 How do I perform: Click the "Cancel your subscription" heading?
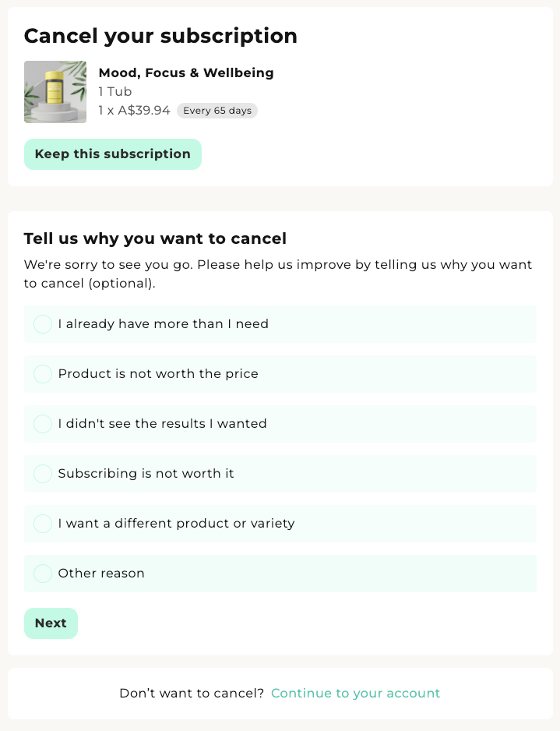160,36
